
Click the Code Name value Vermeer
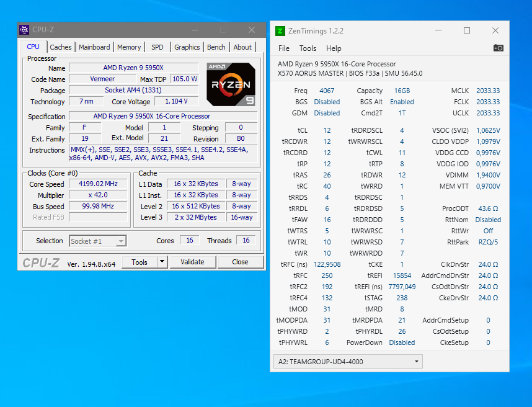click(x=102, y=79)
